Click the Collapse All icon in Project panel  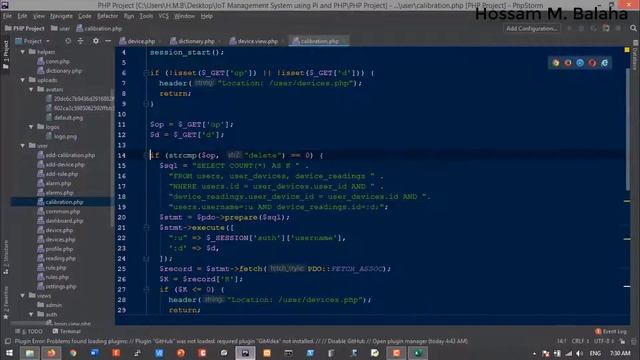pyautogui.click(x=80, y=41)
